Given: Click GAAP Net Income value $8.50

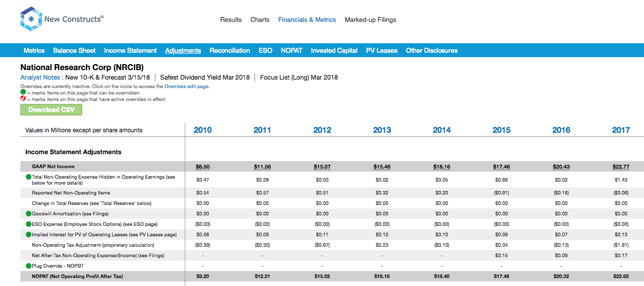Looking at the screenshot, I should (x=203, y=167).
